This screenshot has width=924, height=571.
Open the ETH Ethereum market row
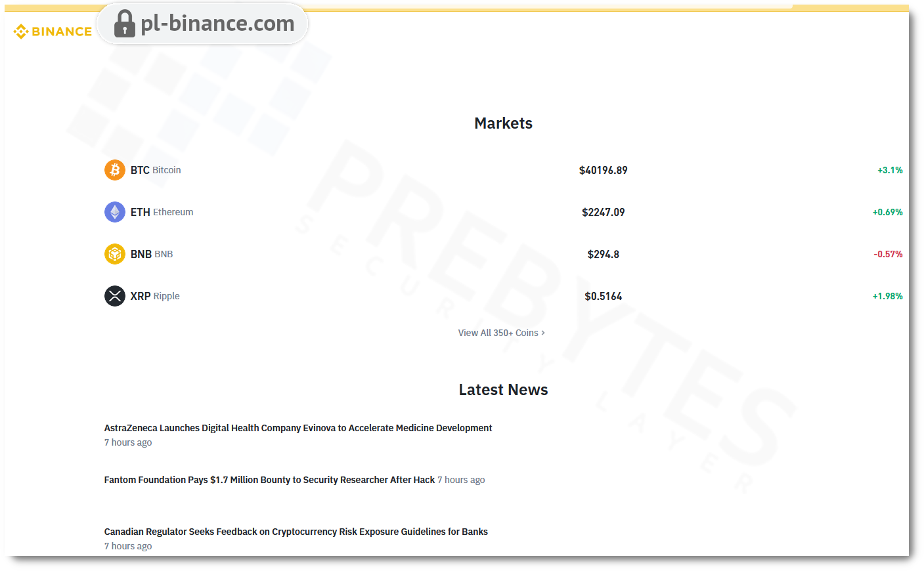click(x=504, y=212)
